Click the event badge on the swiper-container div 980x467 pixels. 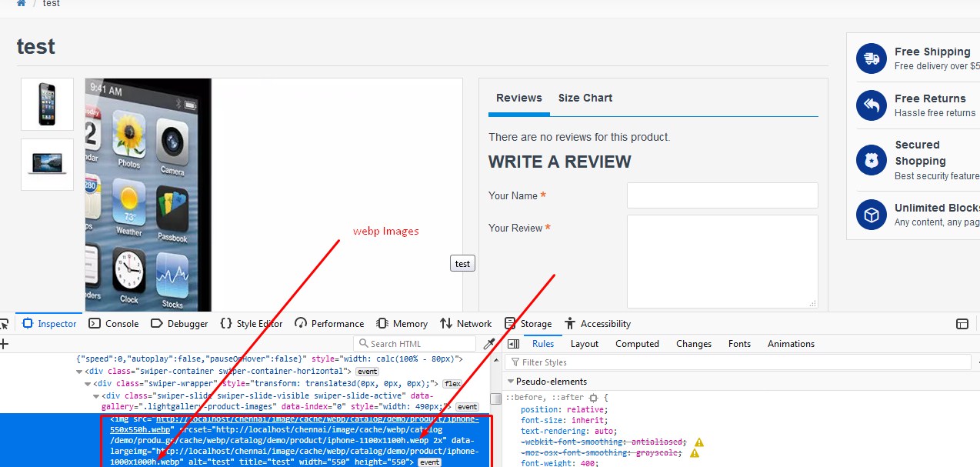(x=367, y=372)
